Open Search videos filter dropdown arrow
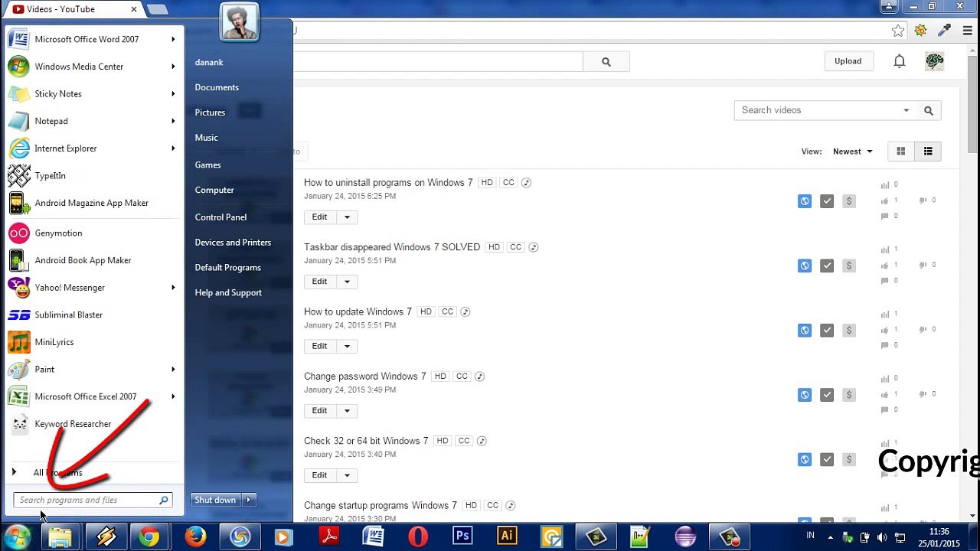 point(906,110)
